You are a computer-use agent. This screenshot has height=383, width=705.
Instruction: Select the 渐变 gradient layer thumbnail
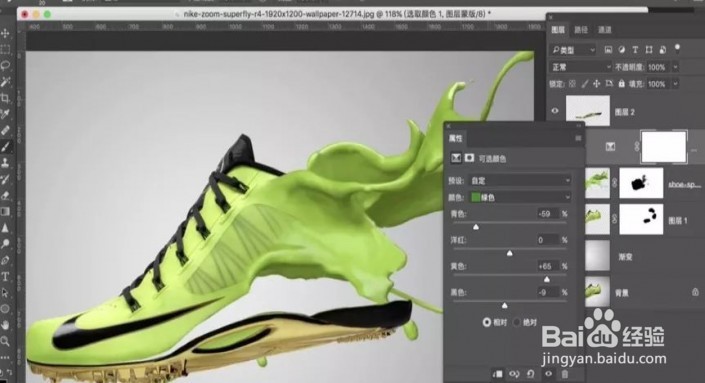click(x=598, y=255)
